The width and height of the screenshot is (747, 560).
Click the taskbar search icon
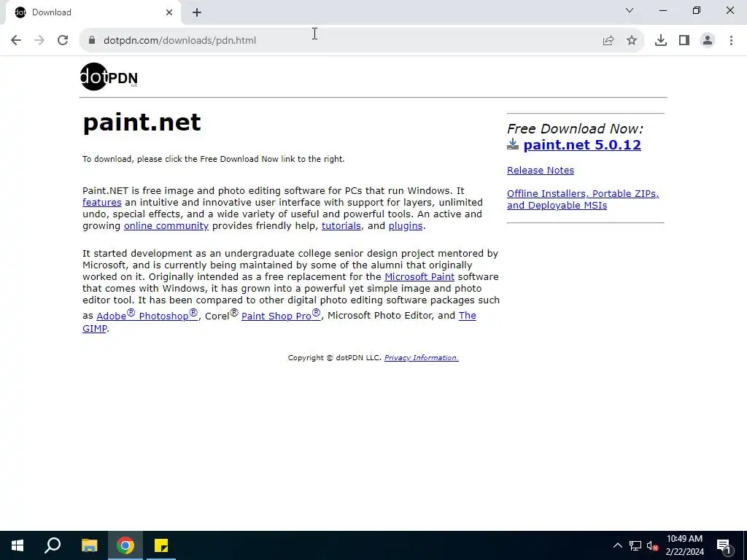(53, 545)
